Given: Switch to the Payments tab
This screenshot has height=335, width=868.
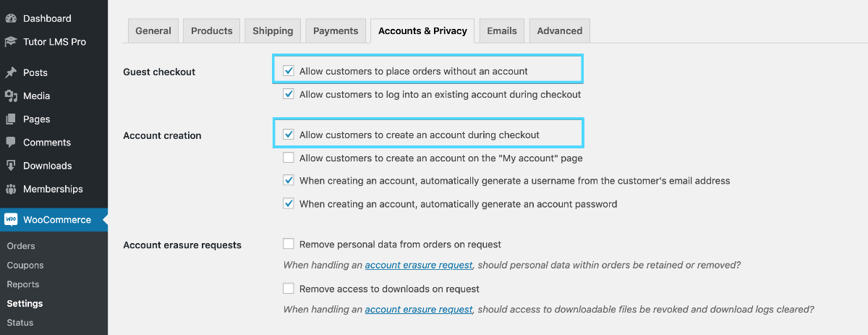Looking at the screenshot, I should click(x=336, y=31).
